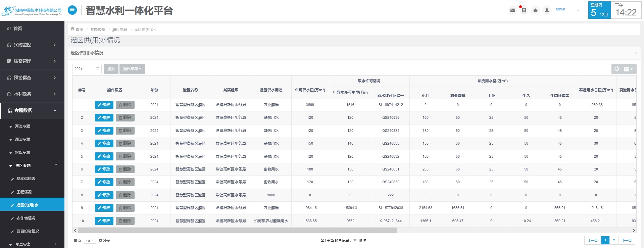This screenshot has height=248, width=644.
Task: Click 修改 for row 4
Action: [x=104, y=143]
